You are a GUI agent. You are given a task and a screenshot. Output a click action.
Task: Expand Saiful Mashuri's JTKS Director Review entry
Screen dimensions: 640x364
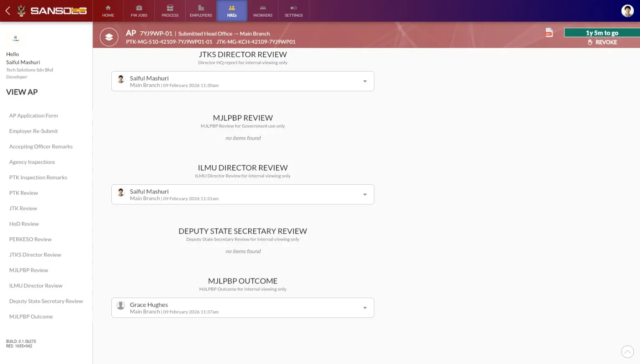pyautogui.click(x=243, y=81)
